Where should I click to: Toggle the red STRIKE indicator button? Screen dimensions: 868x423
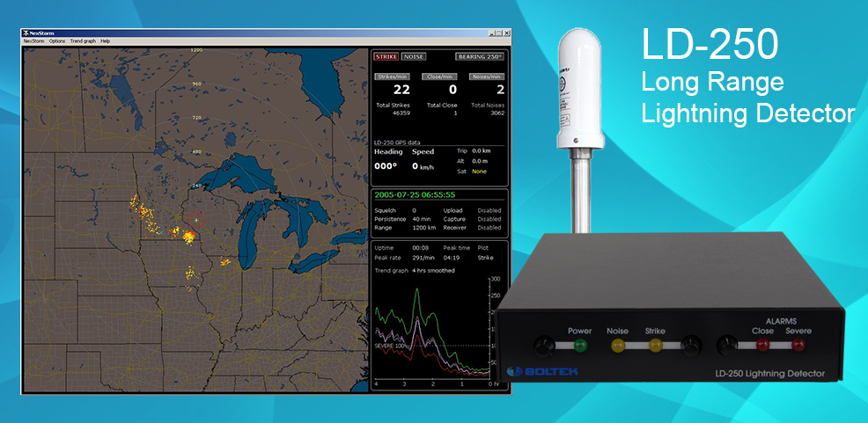tap(386, 56)
